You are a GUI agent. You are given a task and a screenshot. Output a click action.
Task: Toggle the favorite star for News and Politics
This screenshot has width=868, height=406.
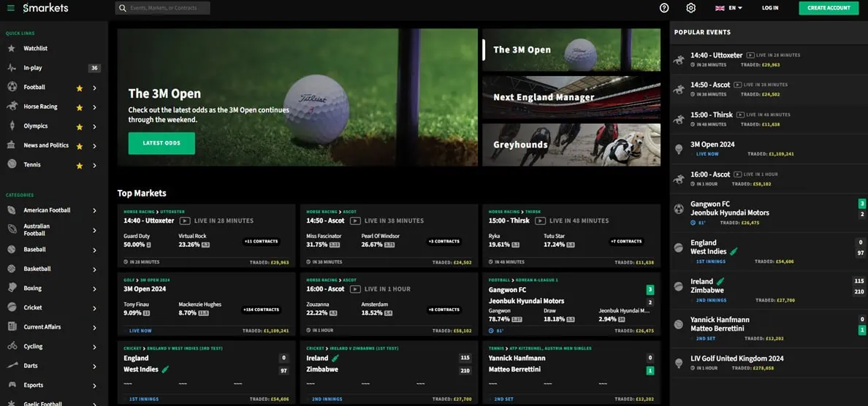click(79, 146)
